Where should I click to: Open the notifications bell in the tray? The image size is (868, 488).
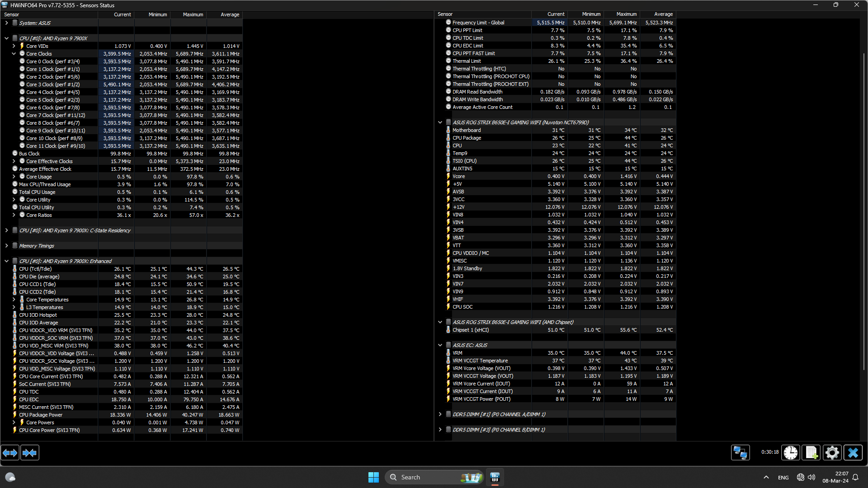point(855,477)
